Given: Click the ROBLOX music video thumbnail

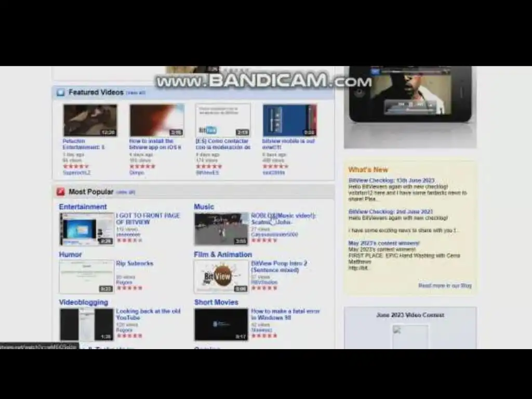Looking at the screenshot, I should point(221,229).
